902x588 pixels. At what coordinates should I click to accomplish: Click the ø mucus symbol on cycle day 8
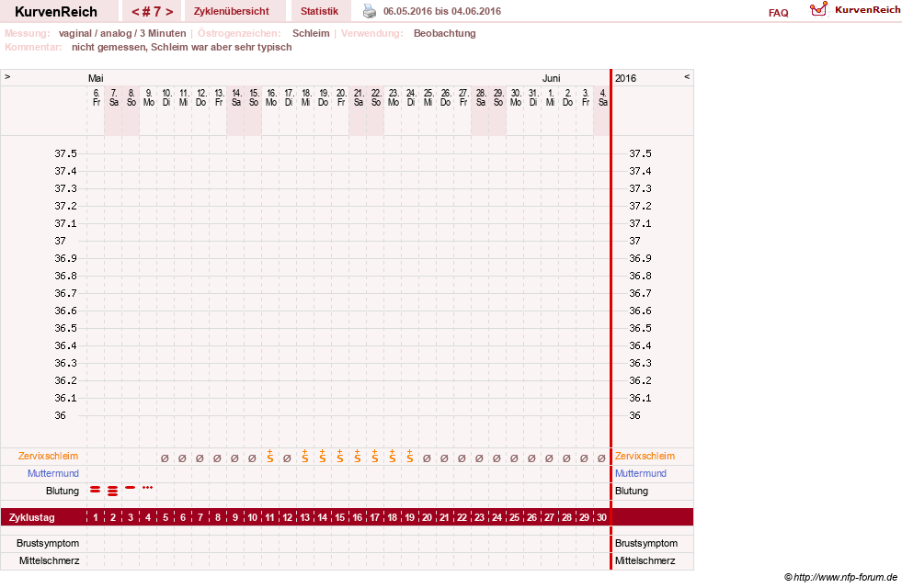pyautogui.click(x=217, y=458)
